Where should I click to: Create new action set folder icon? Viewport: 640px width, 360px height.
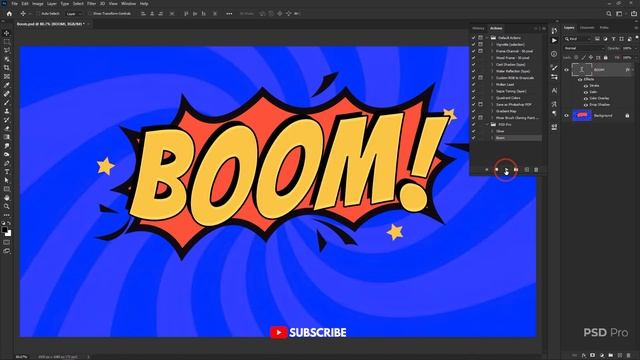coord(516,169)
